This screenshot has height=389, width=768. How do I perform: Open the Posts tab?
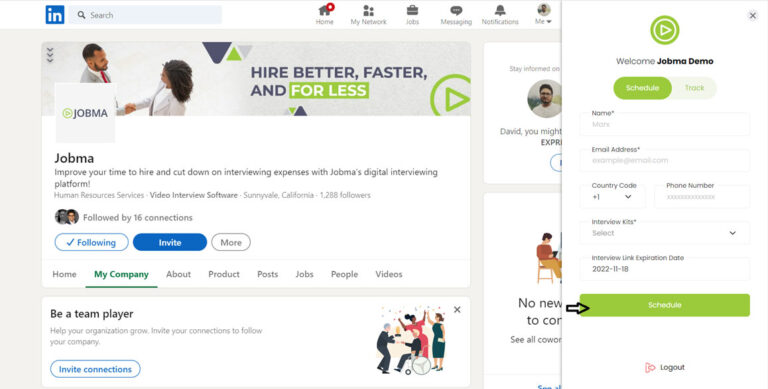pyautogui.click(x=267, y=274)
